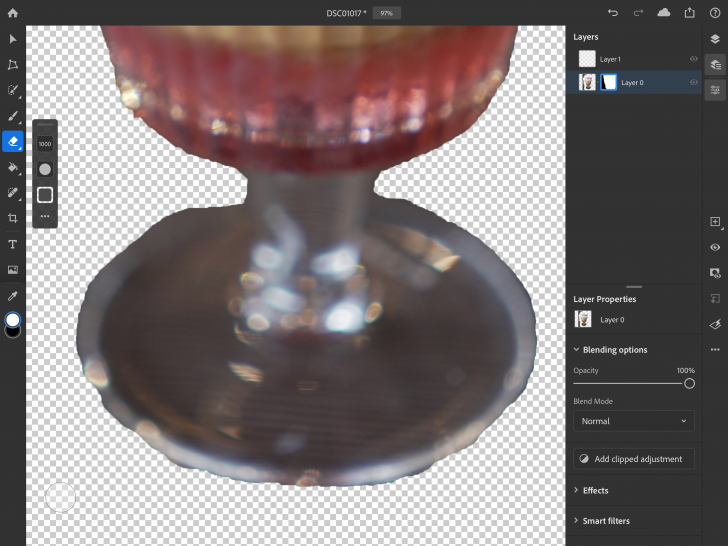Open the Layer Properties panel icon
This screenshot has height=546, width=728.
[715, 90]
